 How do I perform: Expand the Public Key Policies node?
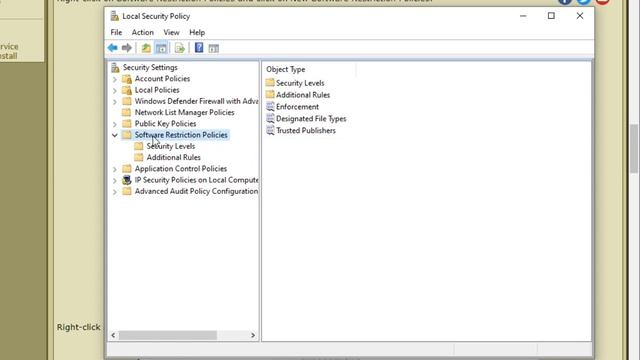click(115, 124)
